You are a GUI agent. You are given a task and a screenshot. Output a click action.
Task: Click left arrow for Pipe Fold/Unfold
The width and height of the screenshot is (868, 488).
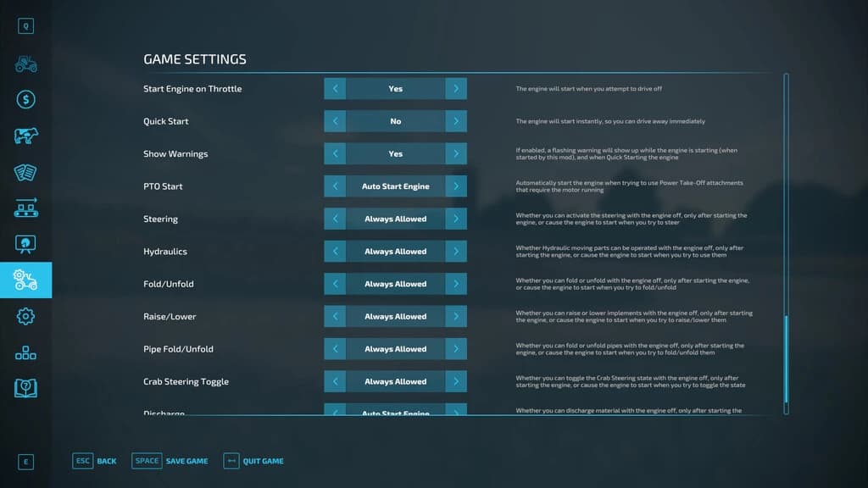(x=335, y=349)
